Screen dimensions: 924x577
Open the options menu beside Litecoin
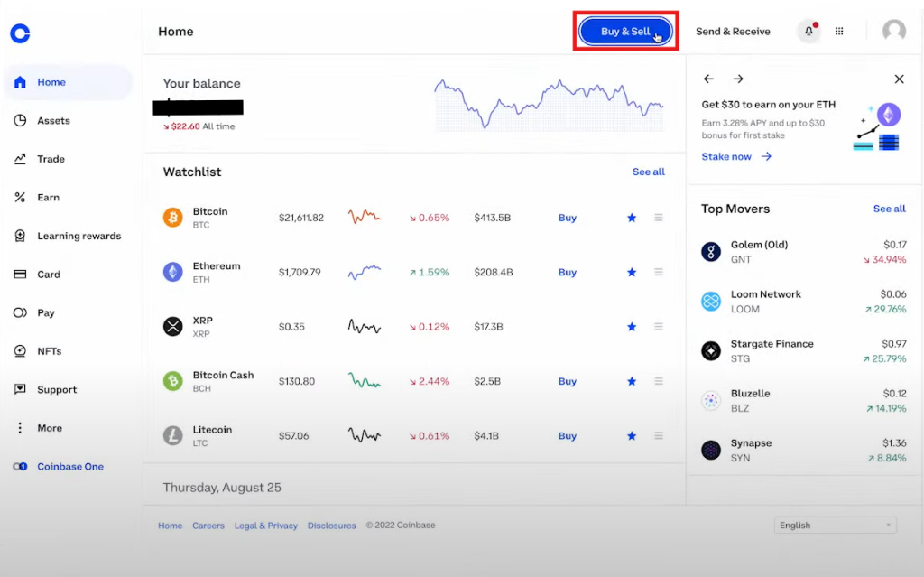[x=660, y=435]
